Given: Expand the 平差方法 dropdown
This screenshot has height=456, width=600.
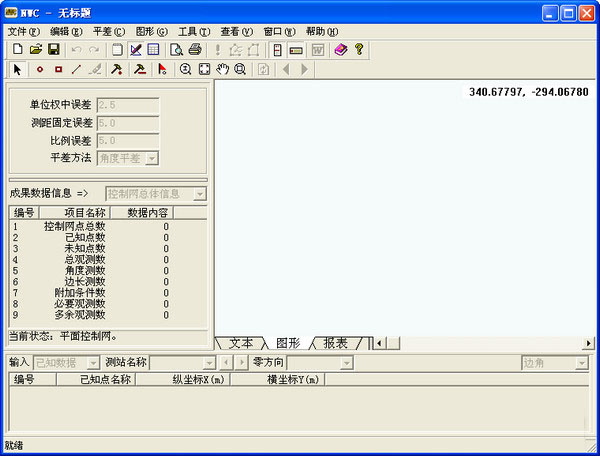Looking at the screenshot, I should 151,158.
